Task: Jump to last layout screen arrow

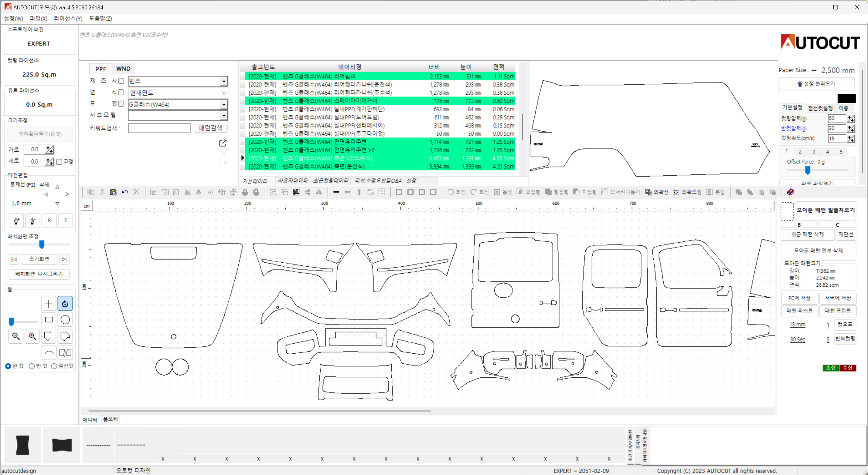Action: tap(64, 259)
